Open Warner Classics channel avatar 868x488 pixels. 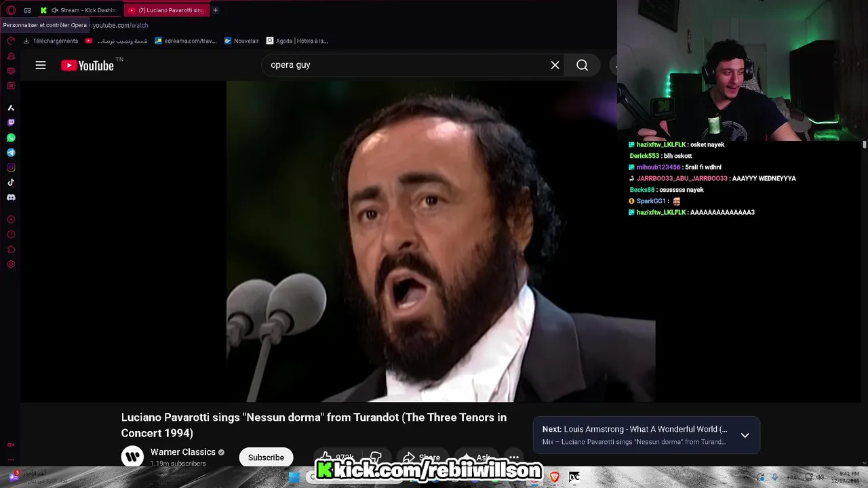point(132,457)
